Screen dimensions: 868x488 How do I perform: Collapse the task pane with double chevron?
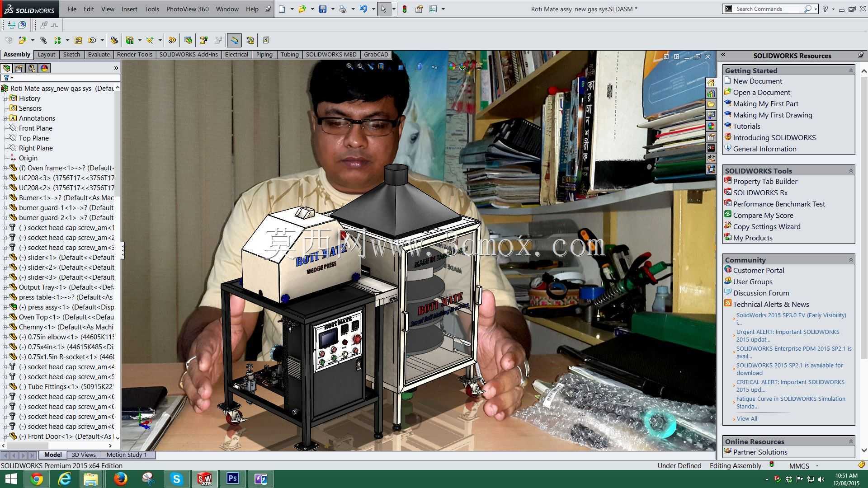pos(723,55)
